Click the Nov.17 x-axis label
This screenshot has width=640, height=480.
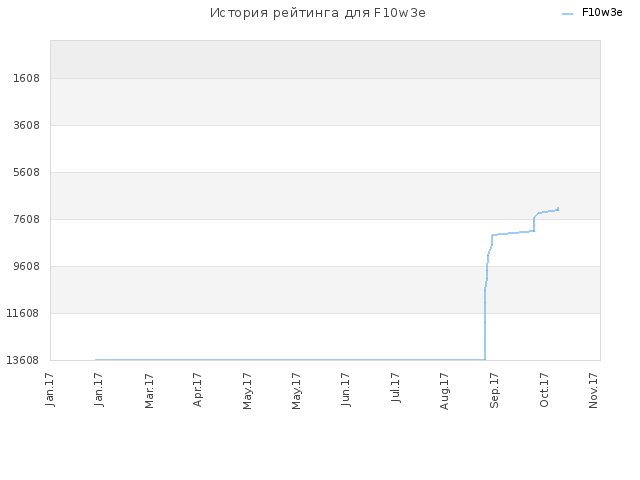593,390
